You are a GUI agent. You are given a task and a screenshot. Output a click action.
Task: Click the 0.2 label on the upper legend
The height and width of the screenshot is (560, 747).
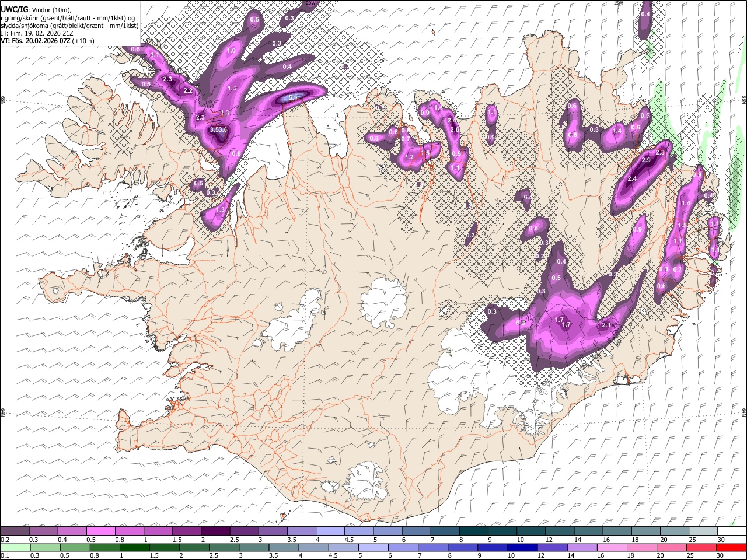(x=5, y=540)
